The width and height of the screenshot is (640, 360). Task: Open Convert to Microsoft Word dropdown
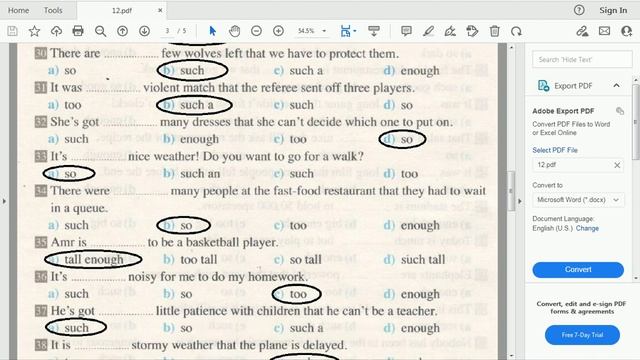click(578, 200)
